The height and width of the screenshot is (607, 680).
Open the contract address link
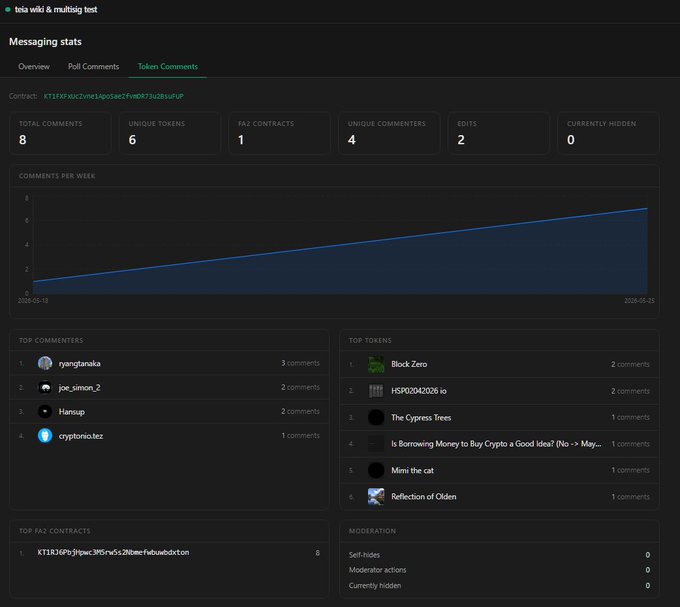[x=114, y=96]
